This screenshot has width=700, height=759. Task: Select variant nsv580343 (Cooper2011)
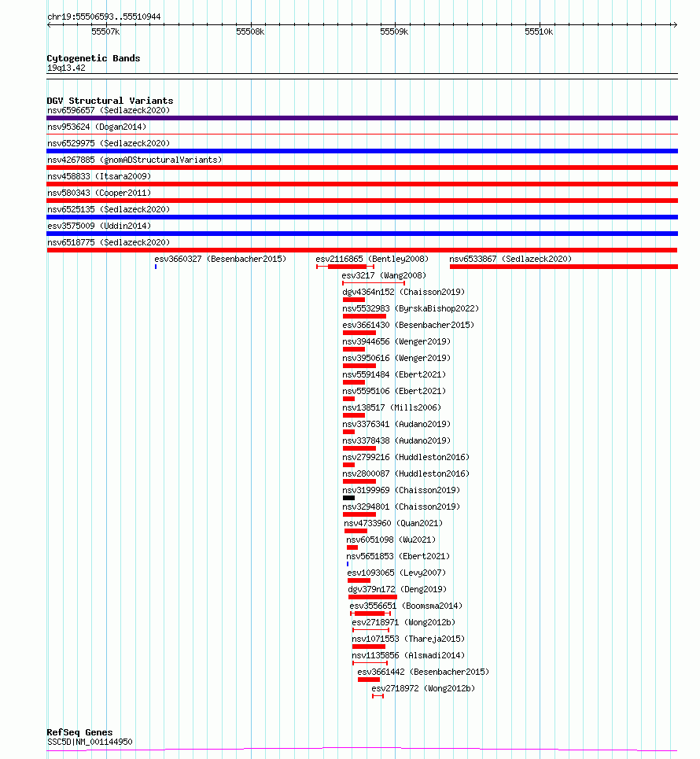pyautogui.click(x=99, y=193)
